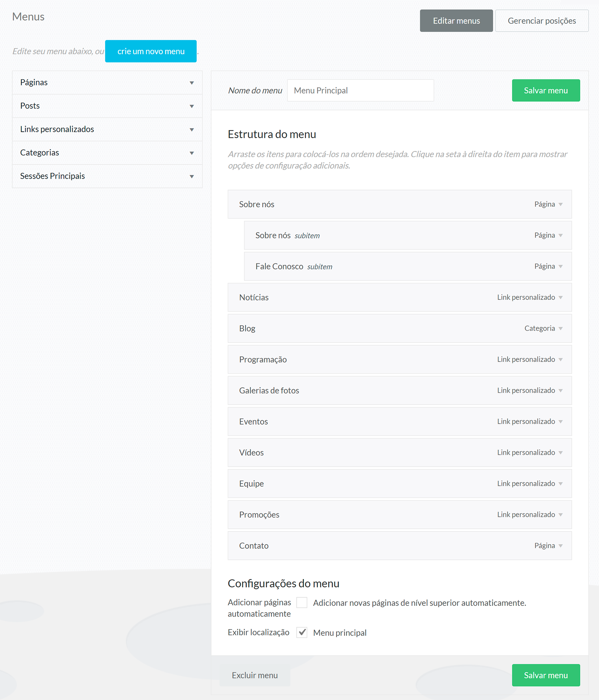
Task: Click the arrow icon on Notícias item
Action: coord(560,298)
